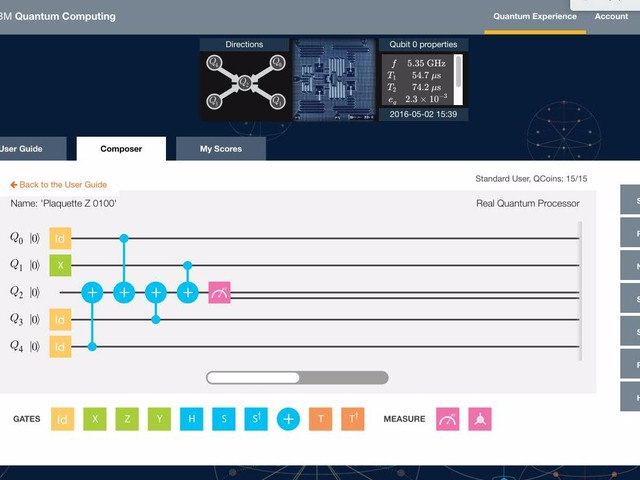Image resolution: width=640 pixels, height=480 pixels.
Task: Select the Y gate in the GATES palette
Action: (x=159, y=419)
